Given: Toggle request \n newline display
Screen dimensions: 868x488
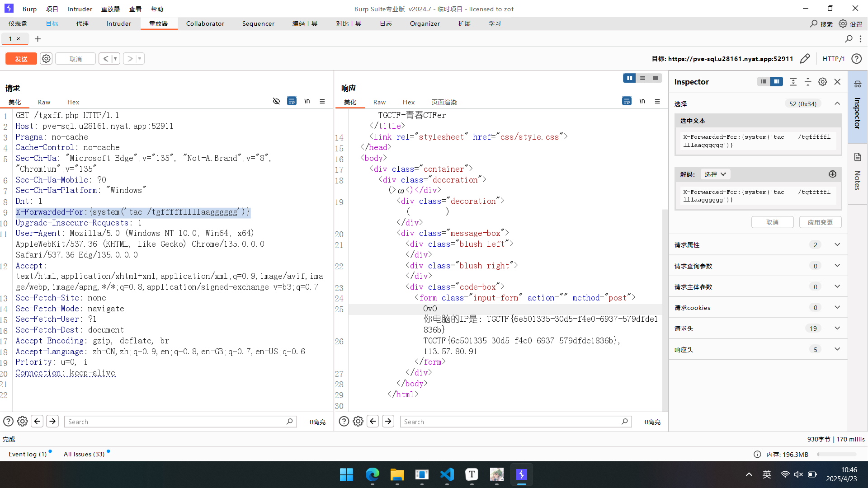Looking at the screenshot, I should point(307,101).
